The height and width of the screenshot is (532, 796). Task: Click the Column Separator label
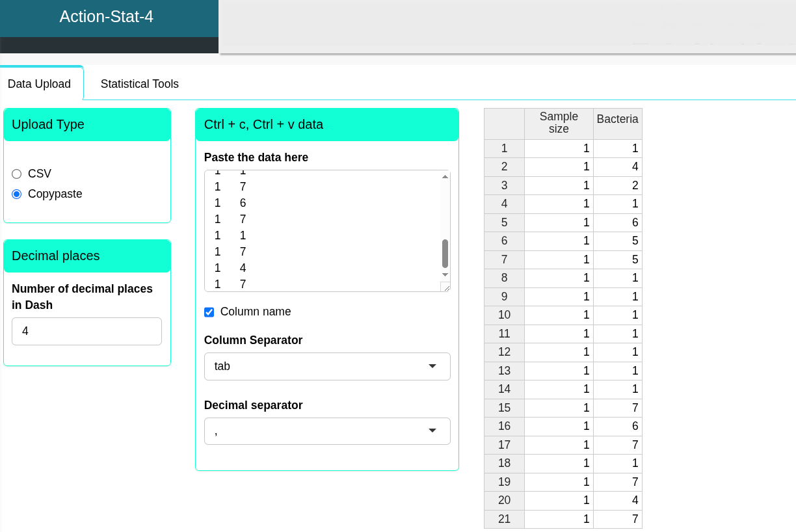[x=253, y=340]
